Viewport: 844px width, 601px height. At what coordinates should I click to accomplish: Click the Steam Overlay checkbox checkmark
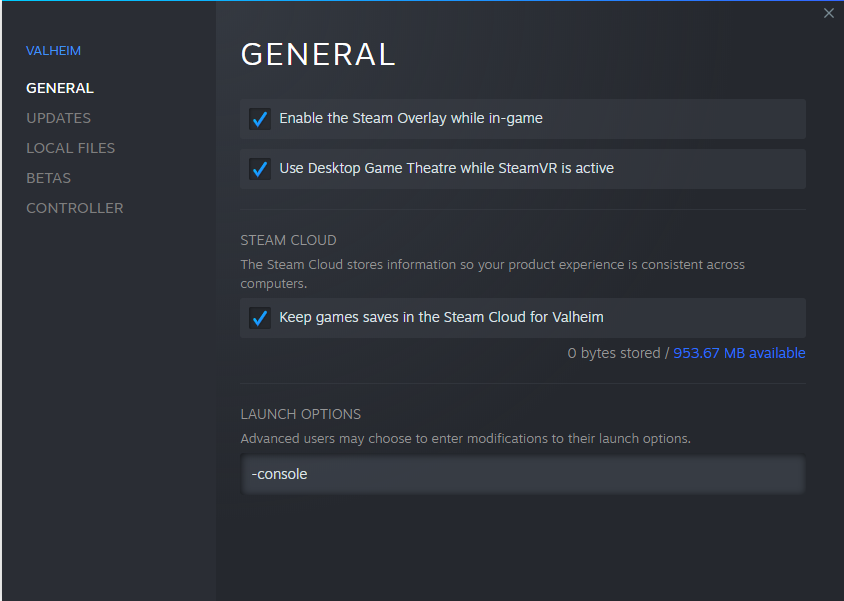(x=260, y=118)
